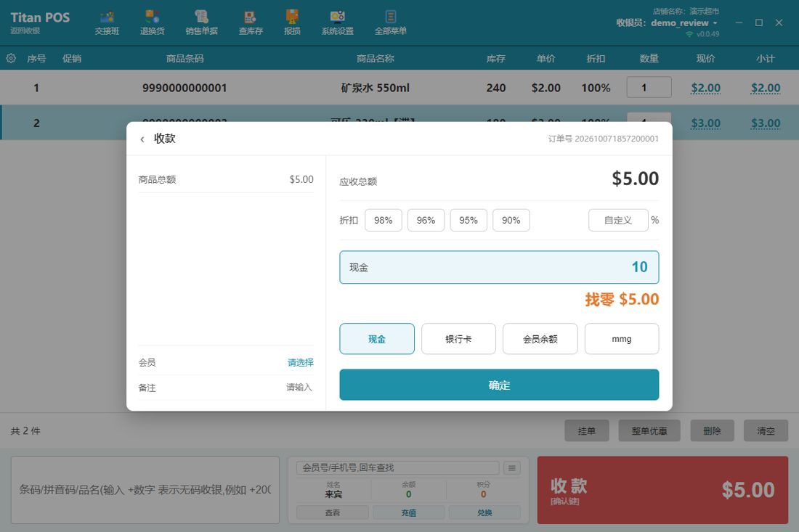This screenshot has height=532, width=799.
Task: Click the 找零 $5.00 change amount
Action: coord(622,299)
